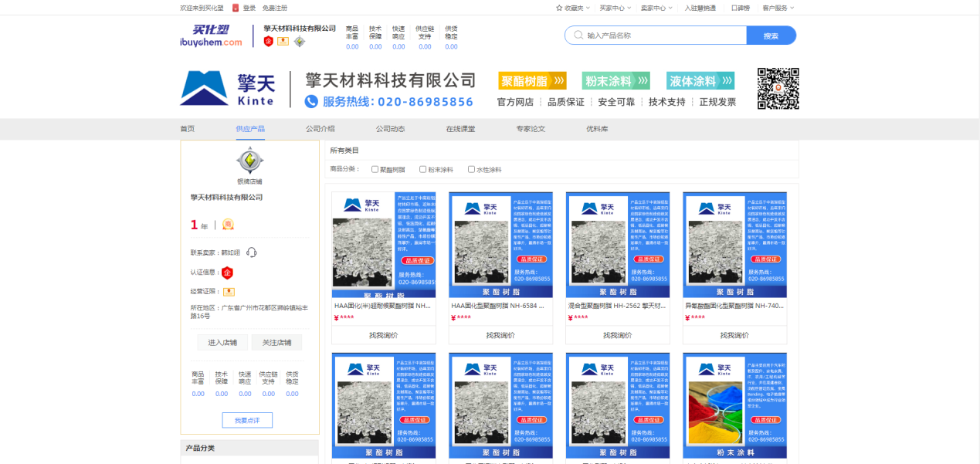This screenshot has height=464, width=980.
Task: Click the 口碑榜 icon in the top bar
Action: [x=740, y=8]
